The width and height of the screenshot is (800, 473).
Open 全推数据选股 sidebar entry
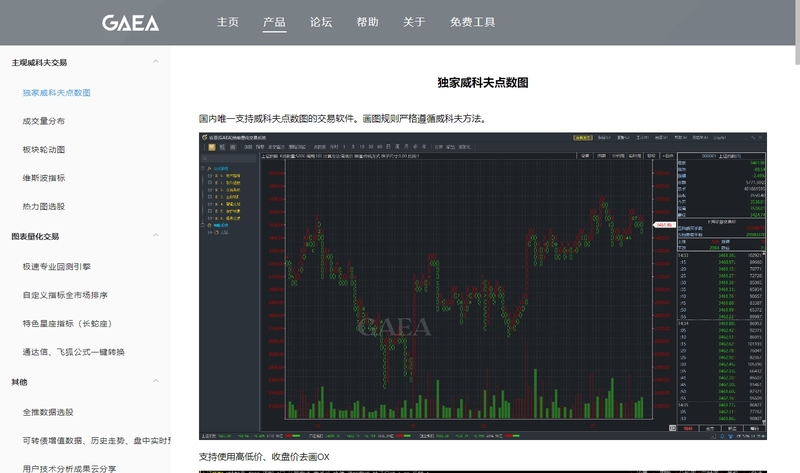48,412
